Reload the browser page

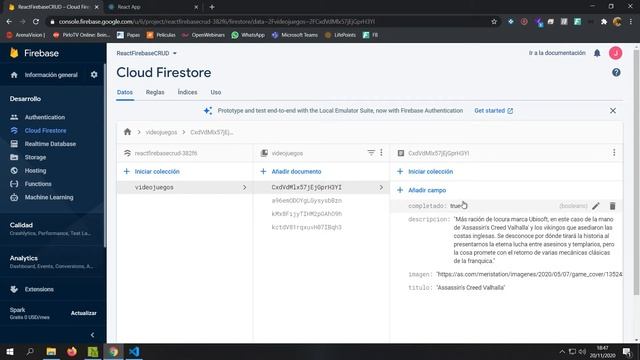click(x=36, y=22)
